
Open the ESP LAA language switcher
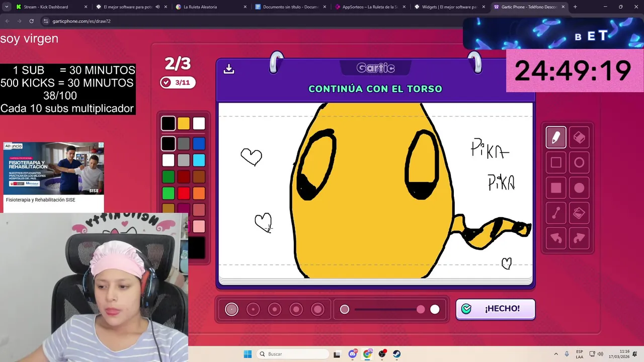[580, 354]
